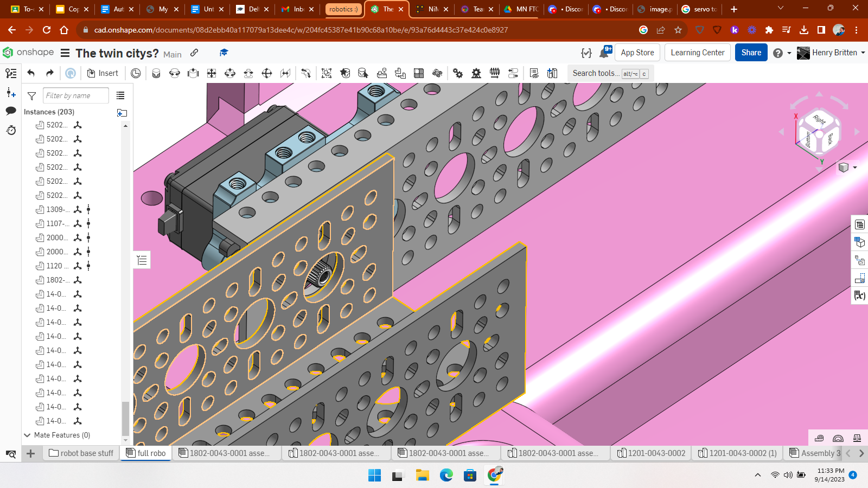This screenshot has height=488, width=868.
Task: Select the 1107- instance in the list
Action: (x=57, y=223)
